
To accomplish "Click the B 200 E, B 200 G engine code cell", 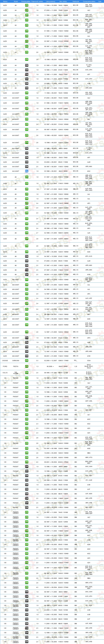I will 89,373.
